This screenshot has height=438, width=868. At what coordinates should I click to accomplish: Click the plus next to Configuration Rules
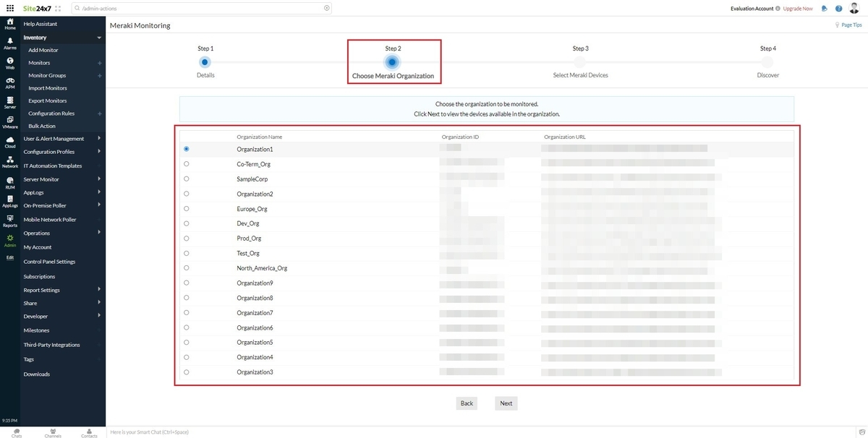99,113
